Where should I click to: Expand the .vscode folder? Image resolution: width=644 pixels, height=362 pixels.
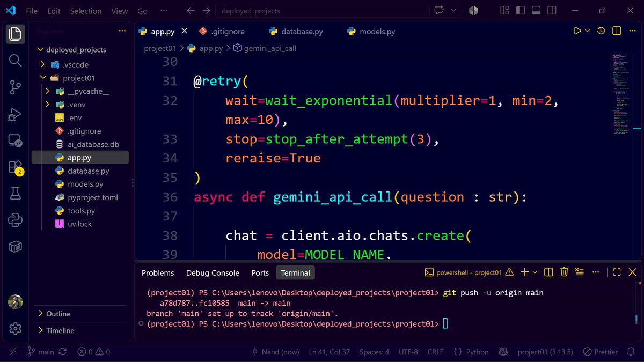(43, 65)
